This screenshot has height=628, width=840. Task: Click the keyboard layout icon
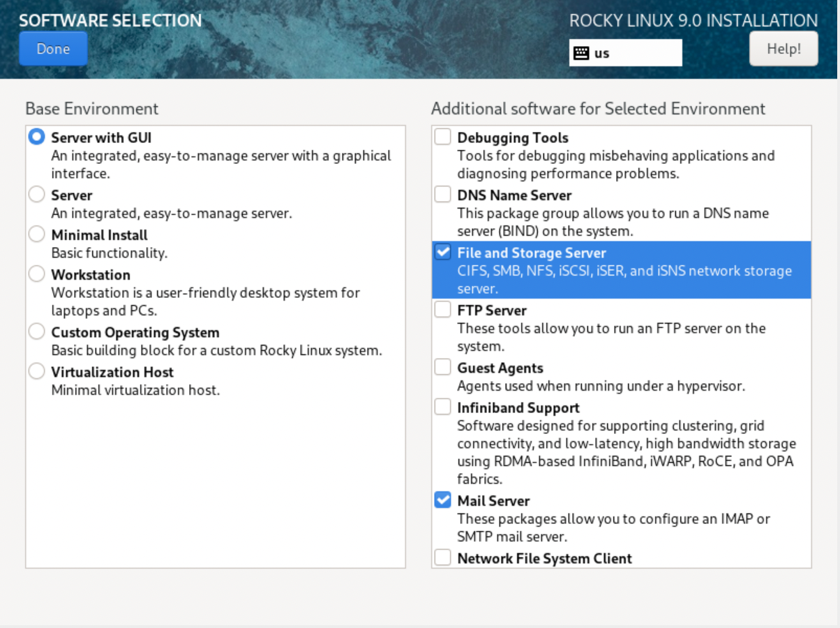coord(581,53)
